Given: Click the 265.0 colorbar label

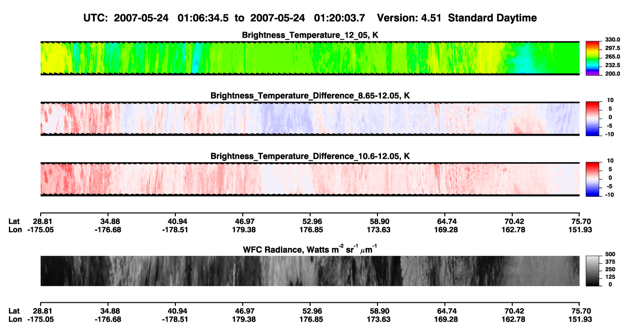Looking at the screenshot, I should [x=613, y=57].
